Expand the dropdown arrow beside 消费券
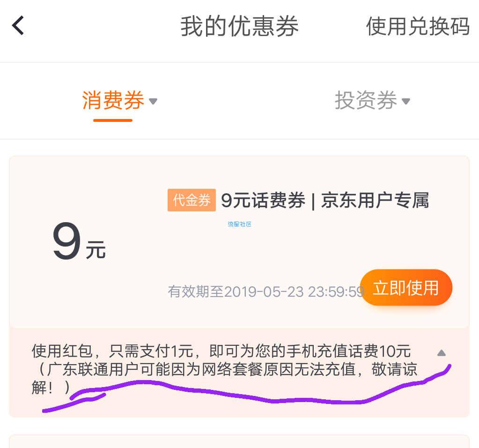This screenshot has height=448, width=479. [x=153, y=101]
